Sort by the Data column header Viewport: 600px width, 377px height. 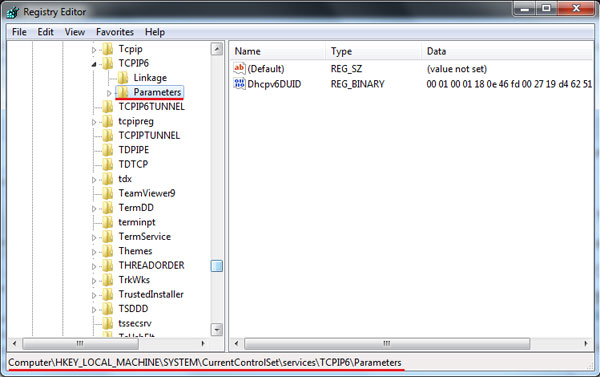507,51
